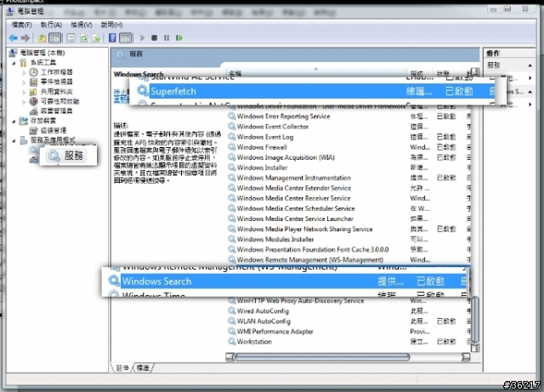Click the horizontal scrollbar thumb
544x392 pixels.
point(322,356)
